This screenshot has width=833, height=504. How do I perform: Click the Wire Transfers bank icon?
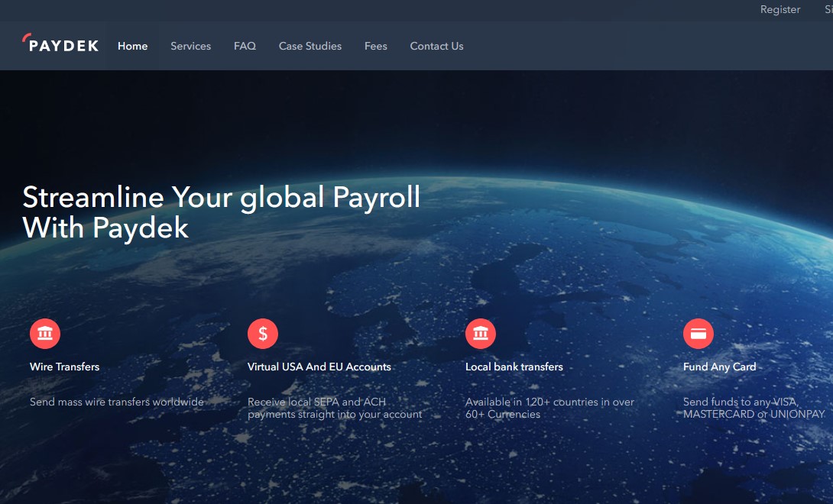(x=45, y=334)
